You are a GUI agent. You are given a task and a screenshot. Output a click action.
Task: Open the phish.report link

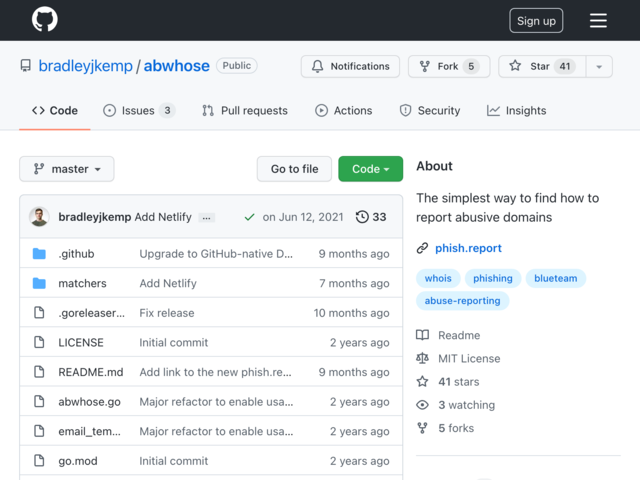click(x=468, y=248)
